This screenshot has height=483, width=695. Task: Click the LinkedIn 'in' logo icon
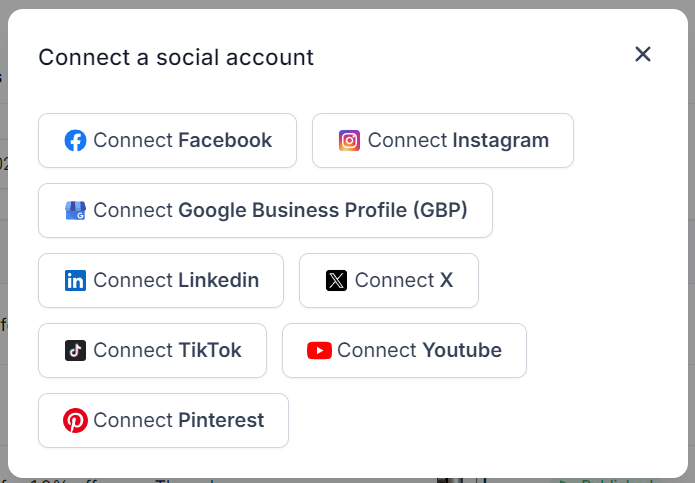pos(75,280)
